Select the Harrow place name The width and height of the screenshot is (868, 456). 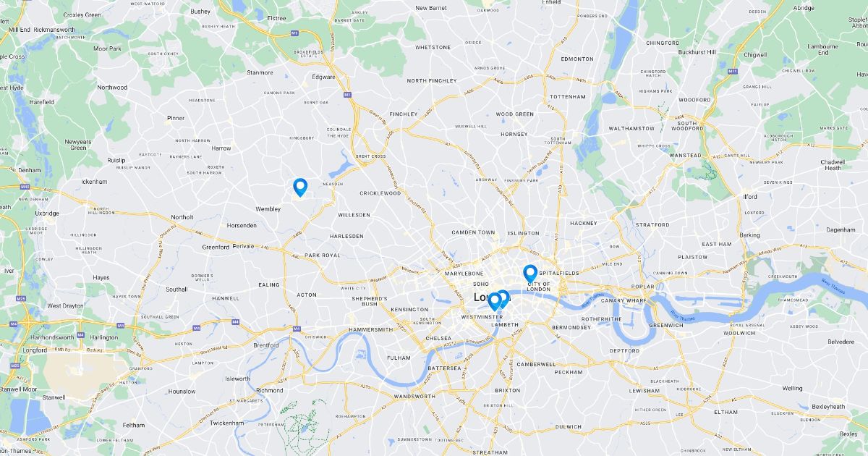(x=221, y=148)
